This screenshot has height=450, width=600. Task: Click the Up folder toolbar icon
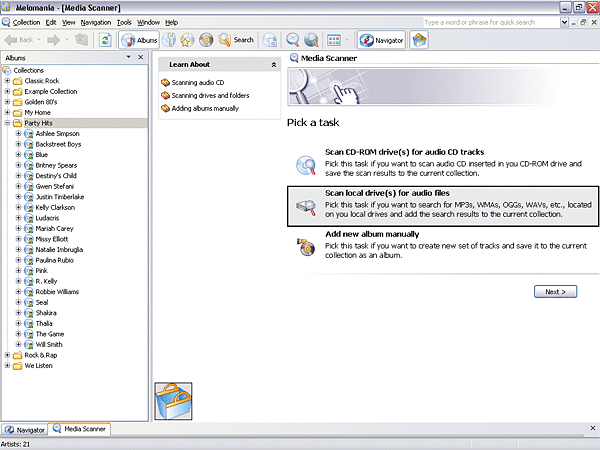pos(81,39)
